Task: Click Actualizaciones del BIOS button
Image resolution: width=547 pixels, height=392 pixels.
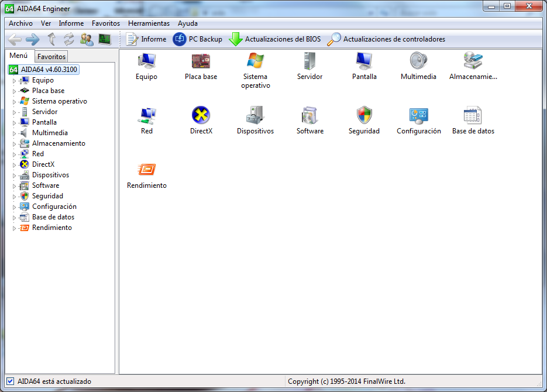Action: [x=275, y=39]
